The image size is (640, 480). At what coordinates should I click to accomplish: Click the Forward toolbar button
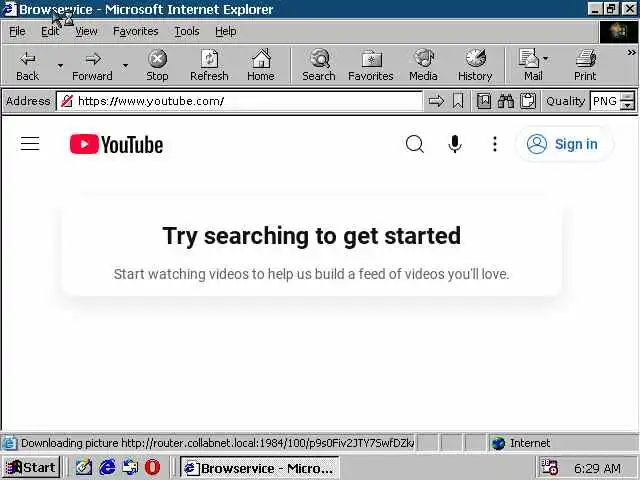pyautogui.click(x=92, y=65)
